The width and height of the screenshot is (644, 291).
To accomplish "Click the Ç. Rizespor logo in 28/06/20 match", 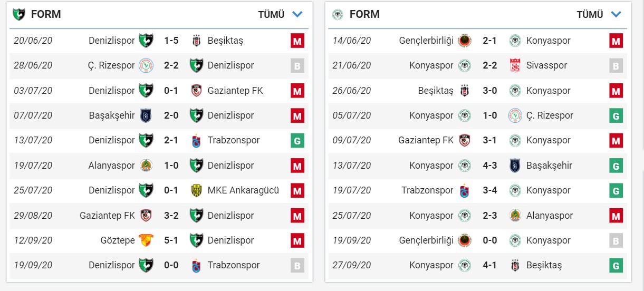I will (146, 65).
